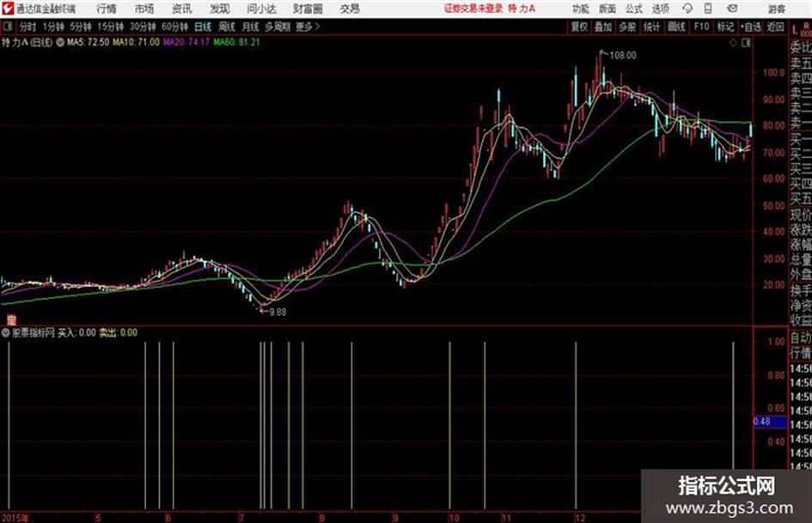Click the 返回 back button
This screenshot has height=523, width=812.
tap(775, 27)
